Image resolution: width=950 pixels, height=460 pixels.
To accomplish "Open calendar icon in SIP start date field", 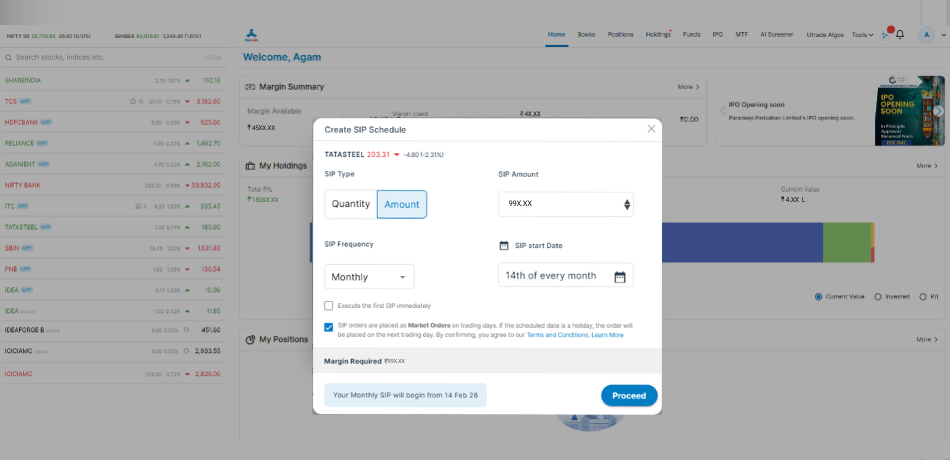I will [x=620, y=277].
